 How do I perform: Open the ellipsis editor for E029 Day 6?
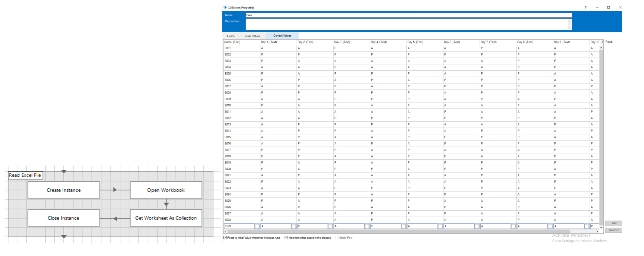pos(477,227)
